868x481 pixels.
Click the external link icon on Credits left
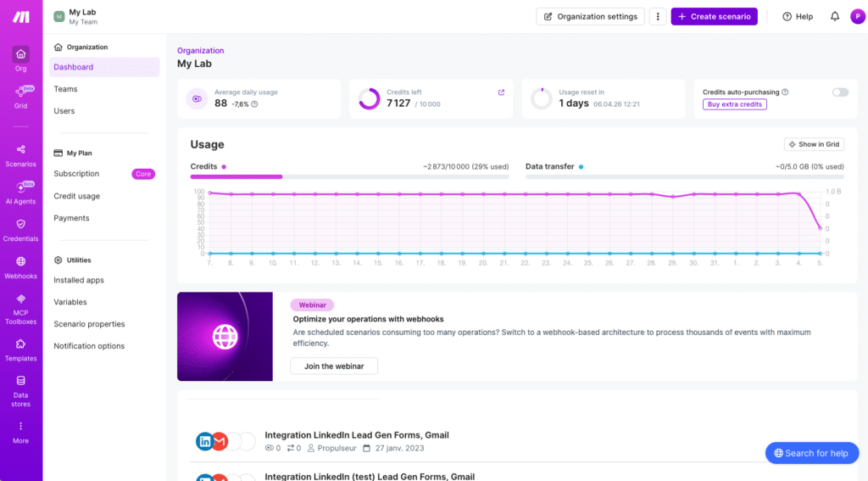point(501,92)
